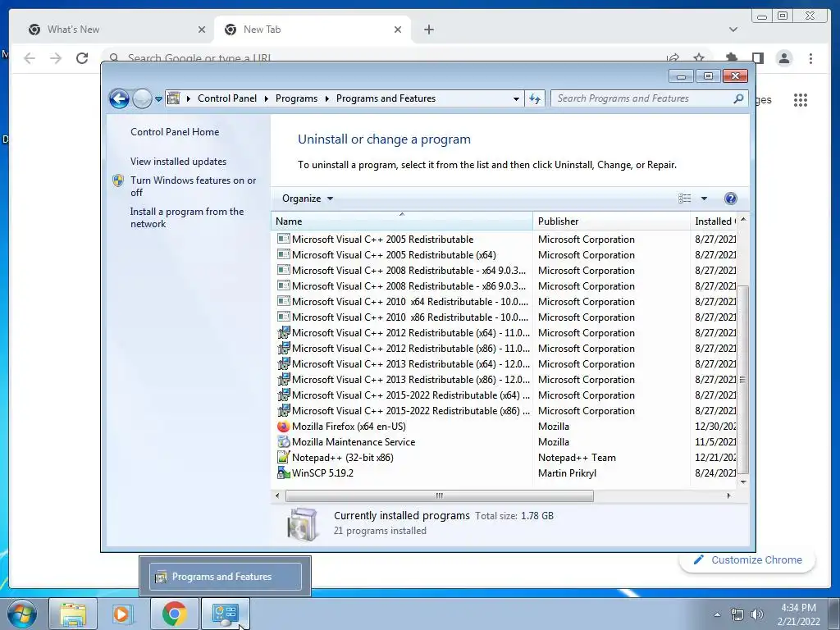Select Microsoft Visual C++ 2015-2022 Redistributable (x86)
Viewport: 840px width, 630px height.
pyautogui.click(x=411, y=411)
